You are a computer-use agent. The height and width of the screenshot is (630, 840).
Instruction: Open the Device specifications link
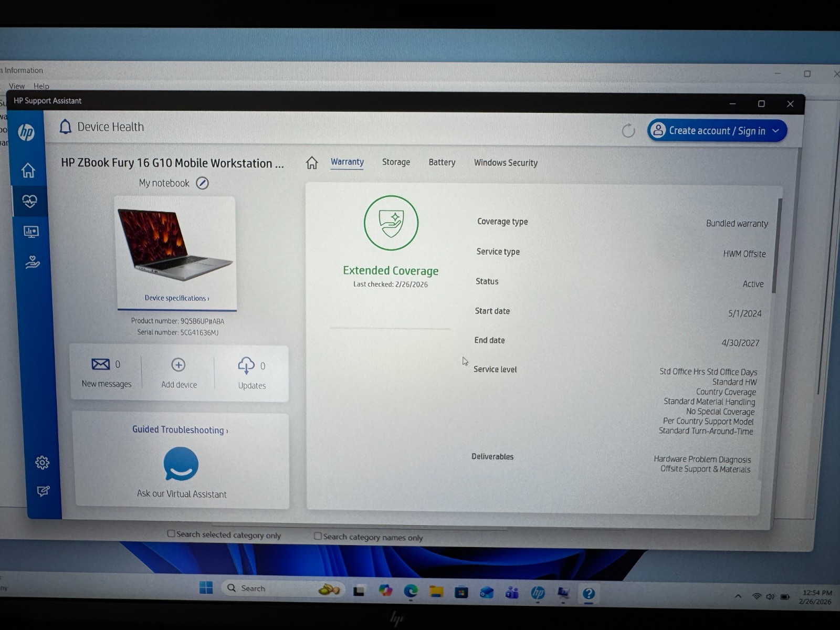pos(177,298)
